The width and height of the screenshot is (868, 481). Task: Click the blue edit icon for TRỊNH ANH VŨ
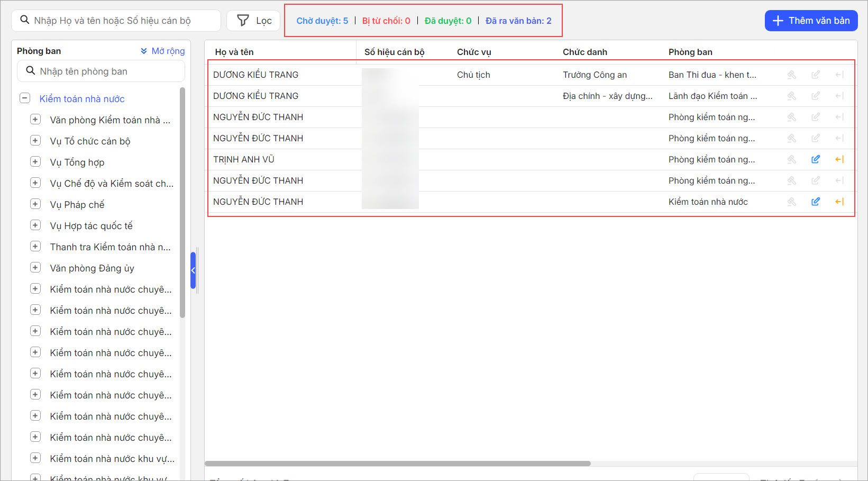pos(815,159)
